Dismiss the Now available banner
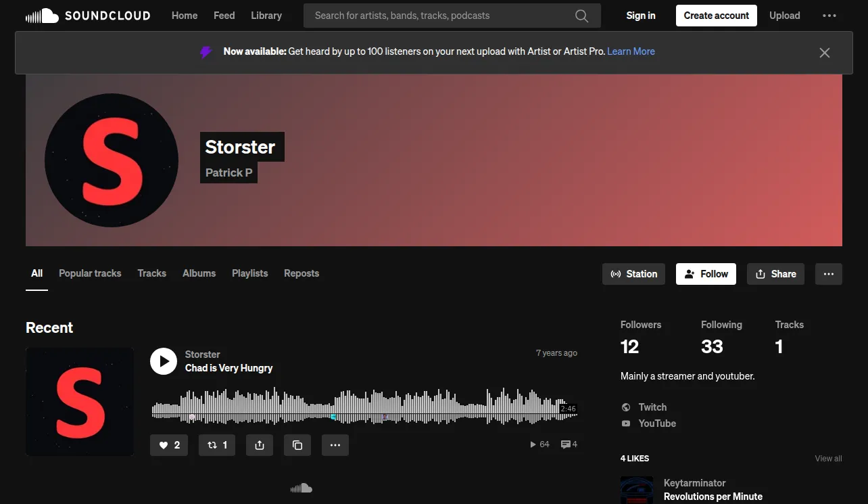Viewport: 868px width, 504px height. [x=825, y=52]
